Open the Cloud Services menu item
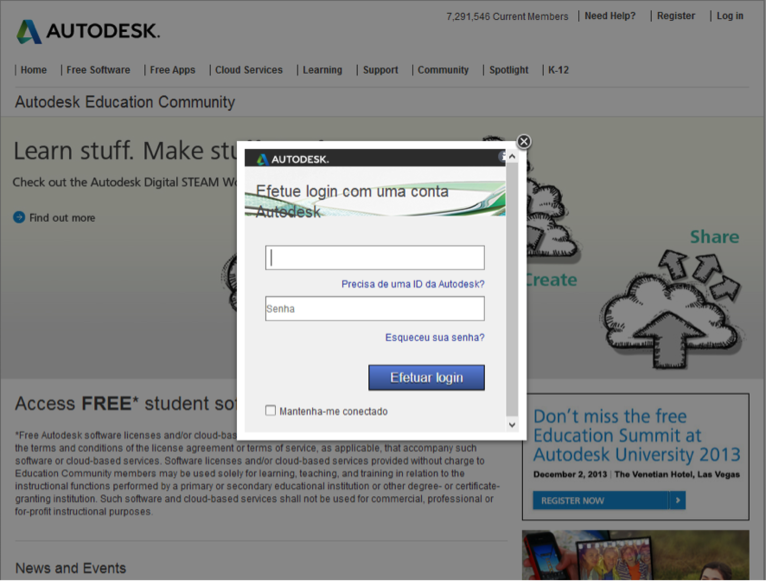This screenshot has height=581, width=766. pos(249,70)
